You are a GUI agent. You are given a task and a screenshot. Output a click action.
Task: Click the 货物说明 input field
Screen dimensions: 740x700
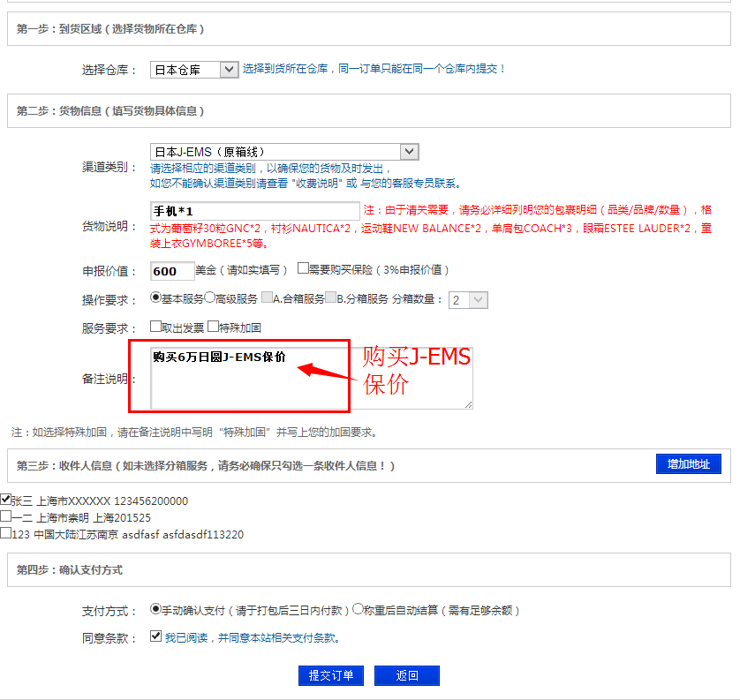tap(255, 211)
